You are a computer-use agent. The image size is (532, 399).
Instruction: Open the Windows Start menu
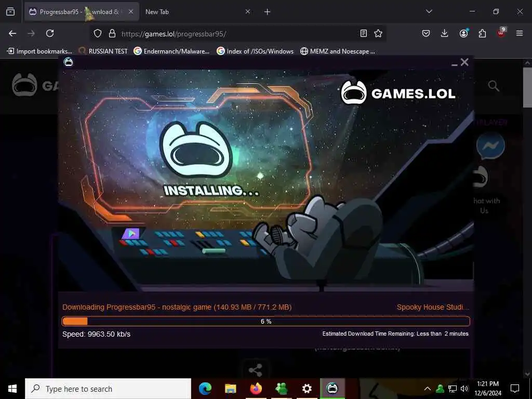point(12,389)
